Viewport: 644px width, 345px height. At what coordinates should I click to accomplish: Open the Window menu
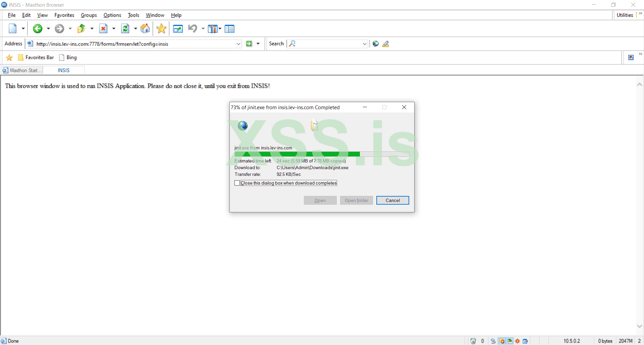pyautogui.click(x=155, y=15)
